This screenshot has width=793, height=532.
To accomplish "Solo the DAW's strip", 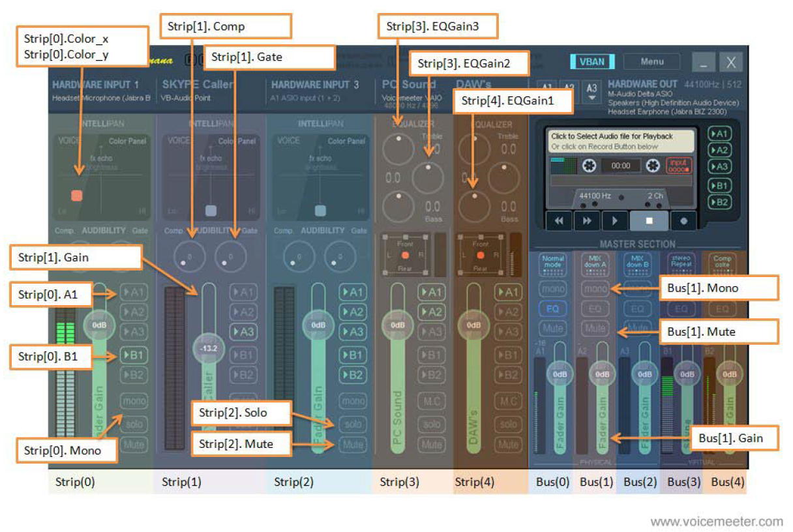I will (x=508, y=424).
